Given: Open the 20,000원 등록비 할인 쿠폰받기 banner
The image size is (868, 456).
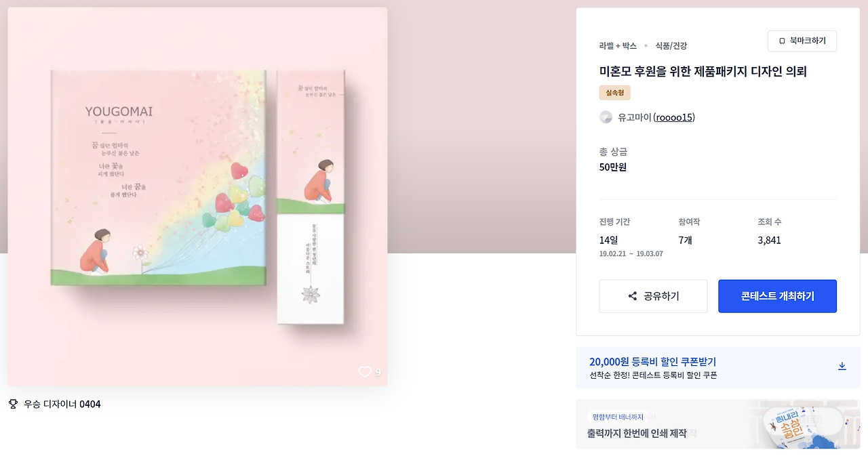Looking at the screenshot, I should [717, 367].
